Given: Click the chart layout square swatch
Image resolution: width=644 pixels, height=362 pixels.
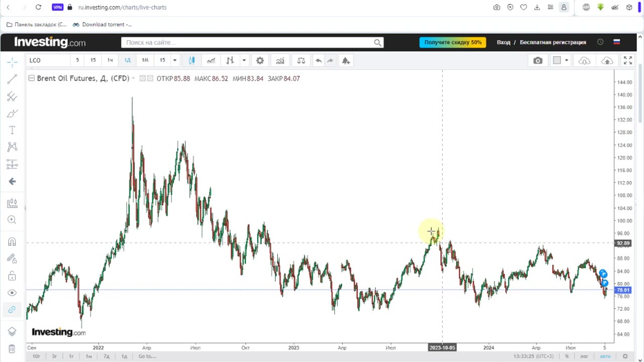Looking at the screenshot, I should click(557, 60).
